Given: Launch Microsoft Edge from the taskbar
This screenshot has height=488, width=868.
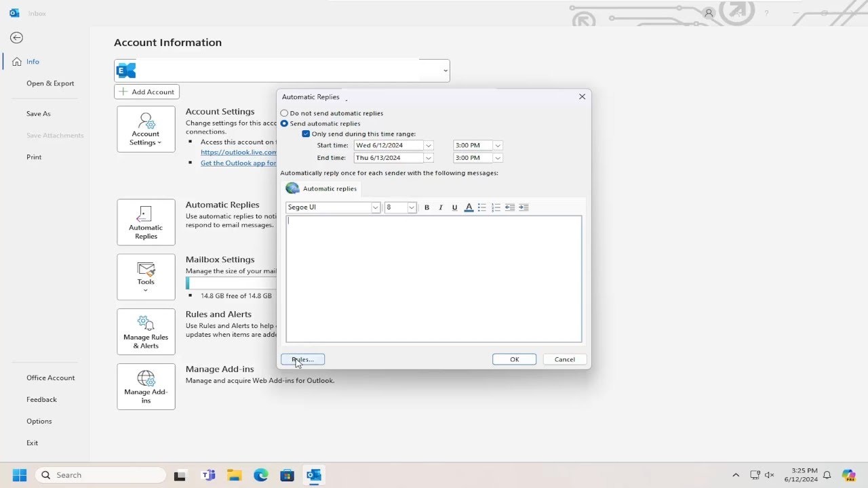Looking at the screenshot, I should [x=261, y=475].
